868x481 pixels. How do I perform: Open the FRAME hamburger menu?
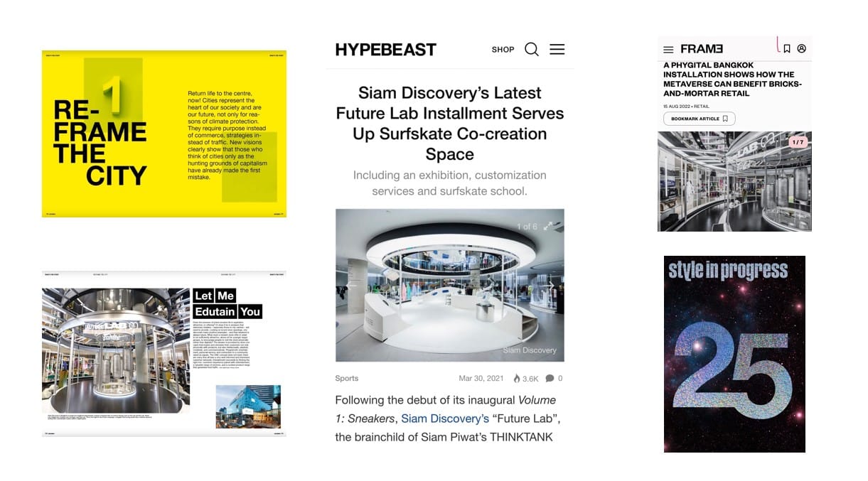pos(668,50)
